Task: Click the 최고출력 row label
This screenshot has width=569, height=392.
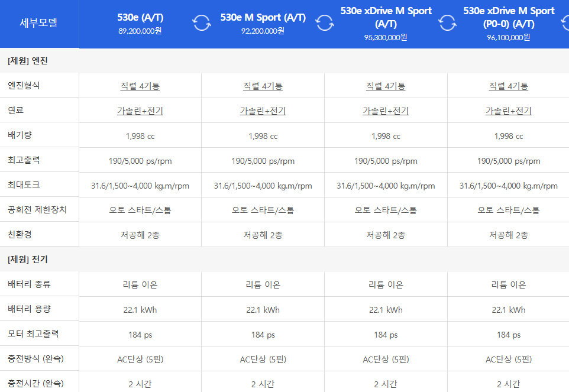Action: (x=24, y=160)
